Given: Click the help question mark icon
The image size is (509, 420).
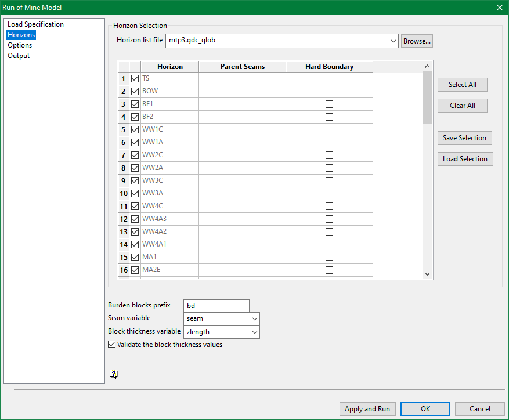Looking at the screenshot, I should point(114,374).
